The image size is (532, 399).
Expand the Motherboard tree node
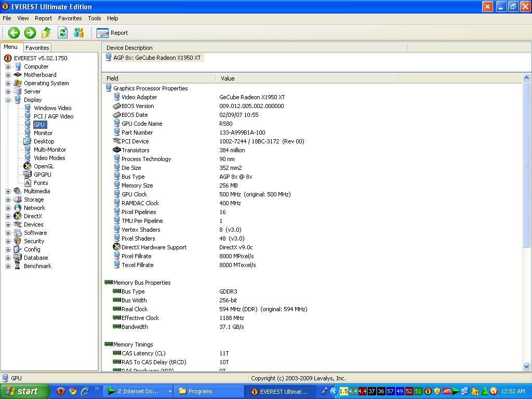[x=8, y=75]
